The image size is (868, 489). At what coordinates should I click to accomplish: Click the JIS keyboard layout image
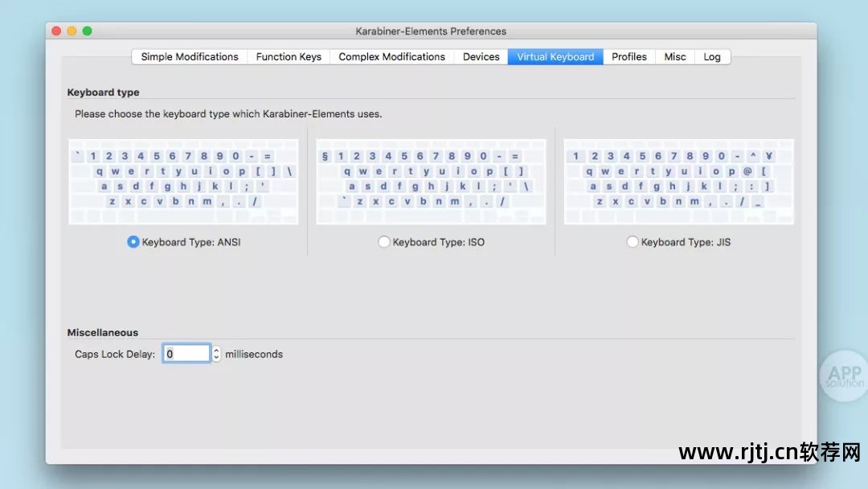pos(678,182)
